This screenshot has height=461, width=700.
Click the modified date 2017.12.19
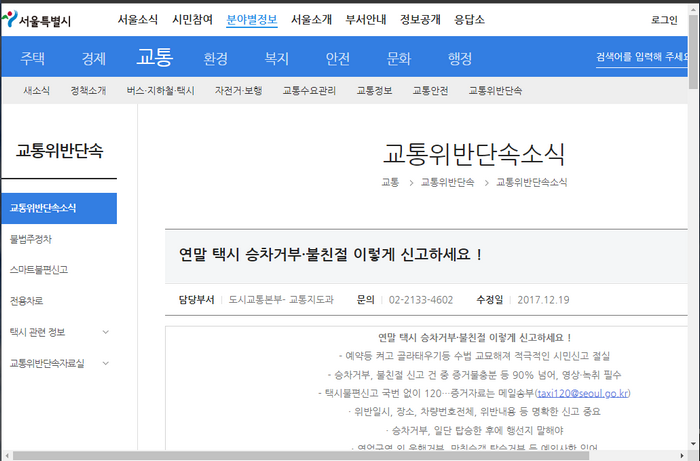[x=543, y=300]
